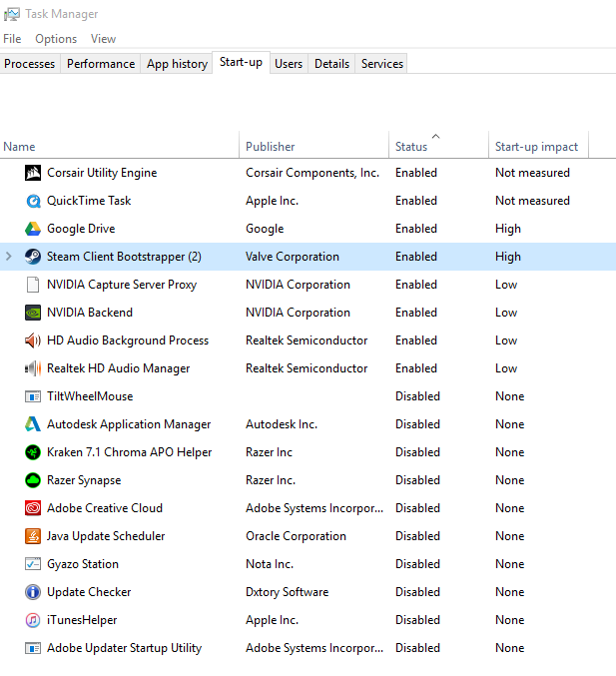
Task: Select the QuickTime Task entry name
Action: point(89,201)
